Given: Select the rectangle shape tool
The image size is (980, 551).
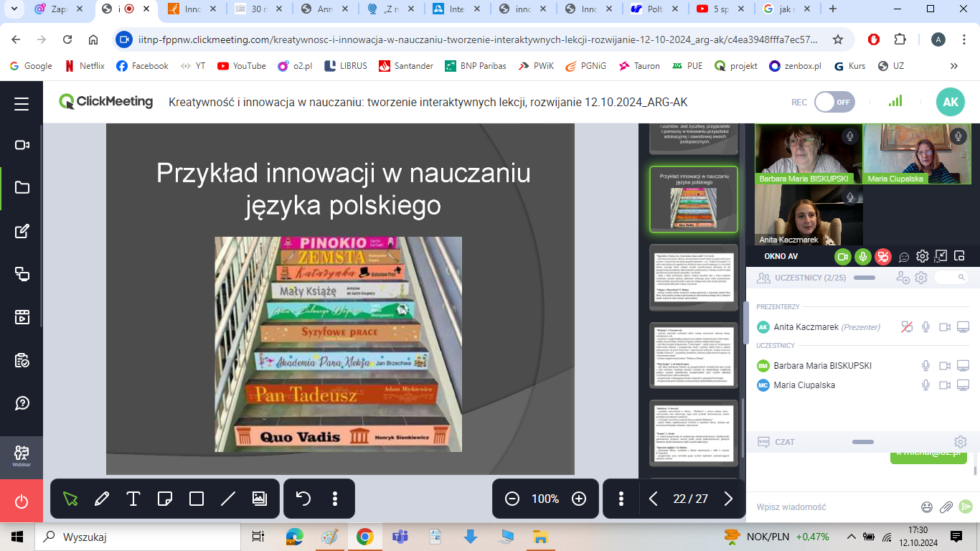Looking at the screenshot, I should coord(197,499).
